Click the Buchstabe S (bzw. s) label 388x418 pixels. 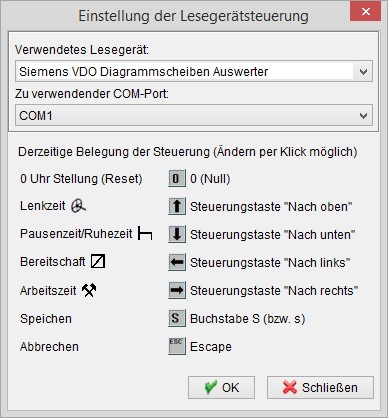pyautogui.click(x=248, y=319)
